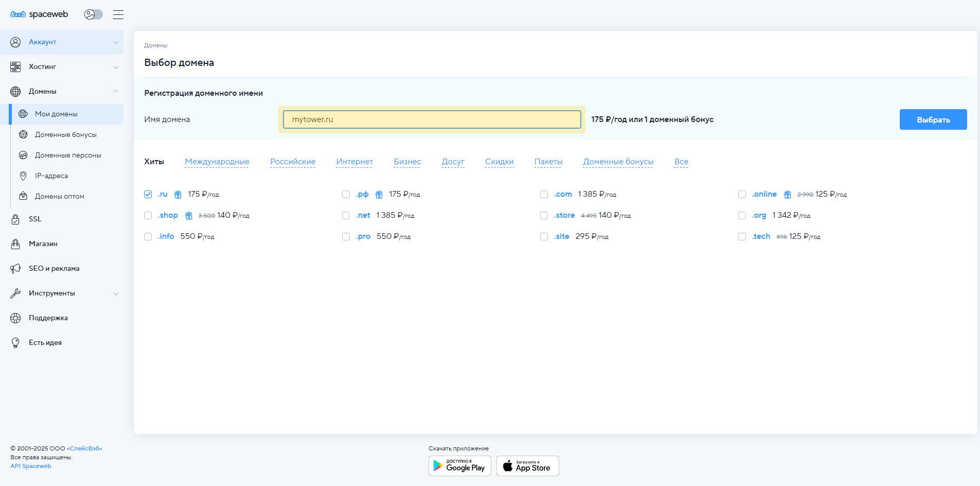Click the SSL padlock icon
This screenshot has height=486, width=980.
tap(15, 219)
